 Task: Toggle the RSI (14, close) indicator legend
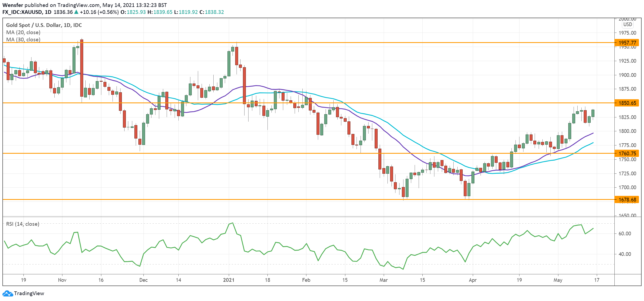tap(23, 224)
